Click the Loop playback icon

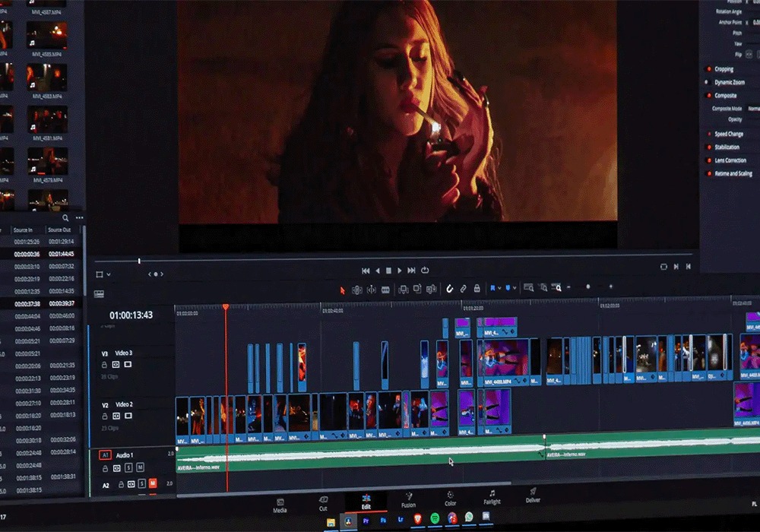tap(425, 271)
